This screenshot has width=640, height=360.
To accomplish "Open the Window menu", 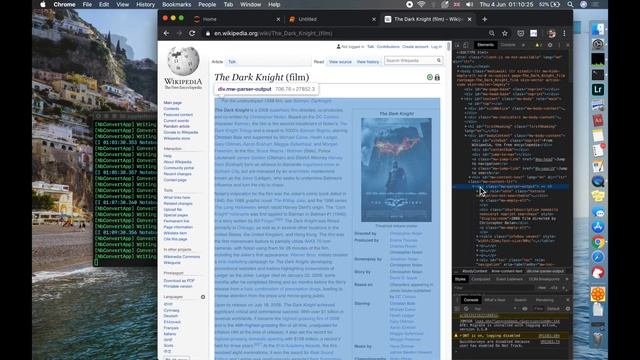I will coord(250,4).
